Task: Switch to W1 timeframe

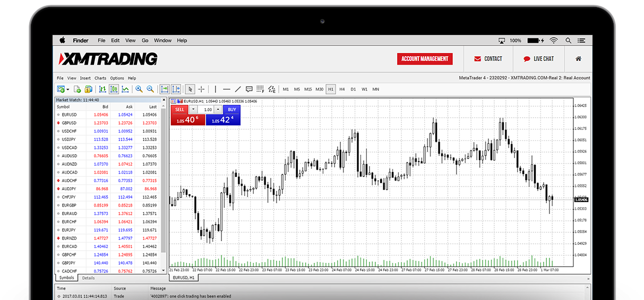Action: [364, 89]
